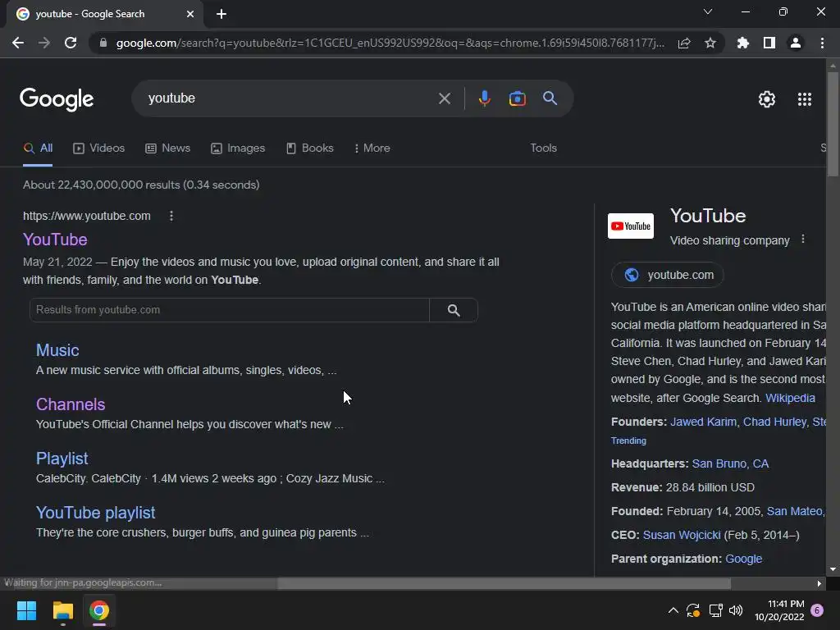Viewport: 840px width, 630px height.
Task: Click the address bar URL
Action: [390, 43]
